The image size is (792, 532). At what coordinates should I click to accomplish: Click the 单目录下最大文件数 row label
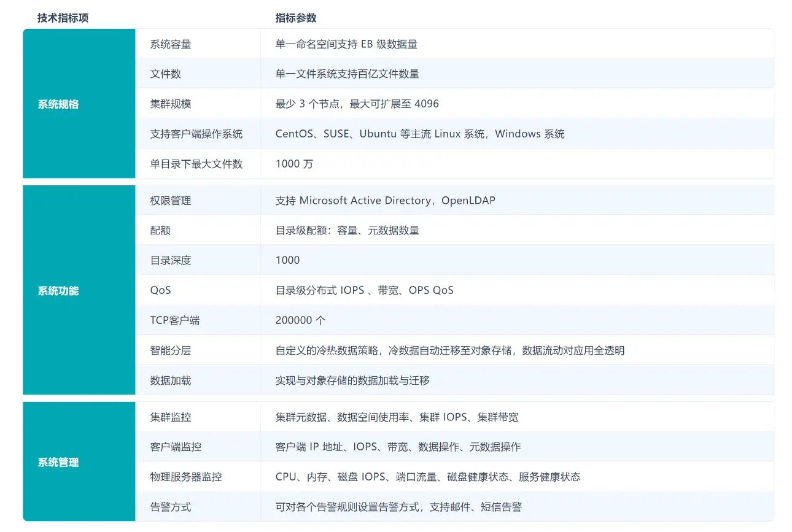pyautogui.click(x=196, y=164)
